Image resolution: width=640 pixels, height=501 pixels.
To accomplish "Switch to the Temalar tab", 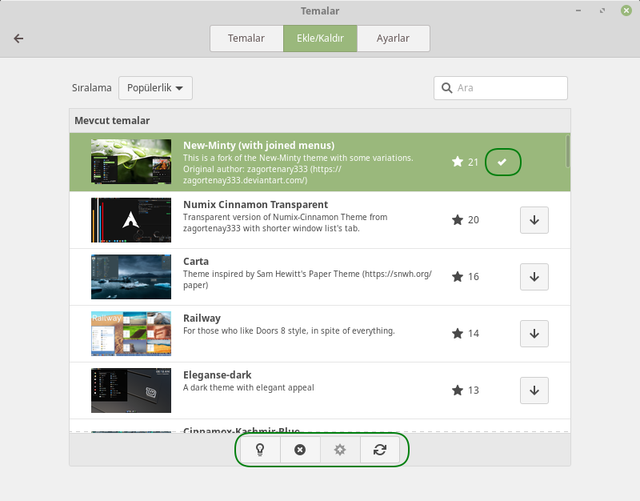I will 246,38.
